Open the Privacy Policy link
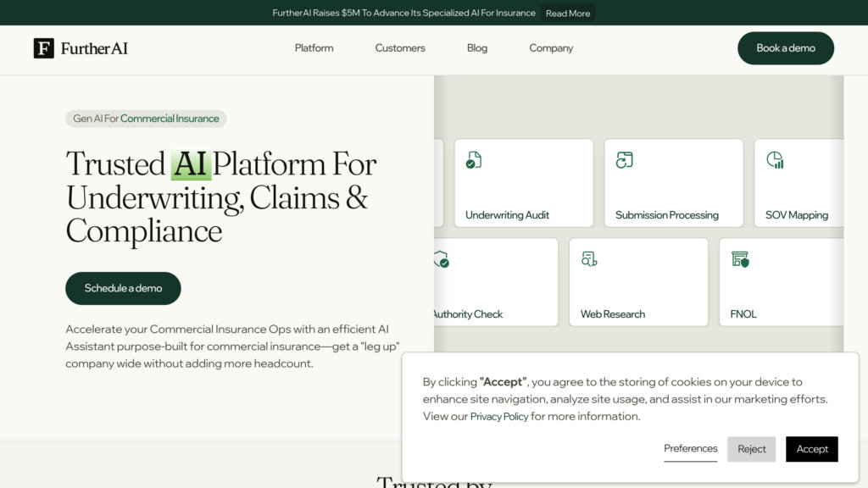The image size is (868, 488). coord(498,416)
